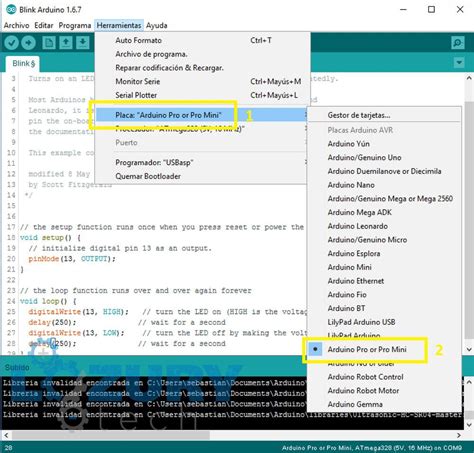
Task: Click the Upload arrow toolbar icon
Action: [x=29, y=43]
